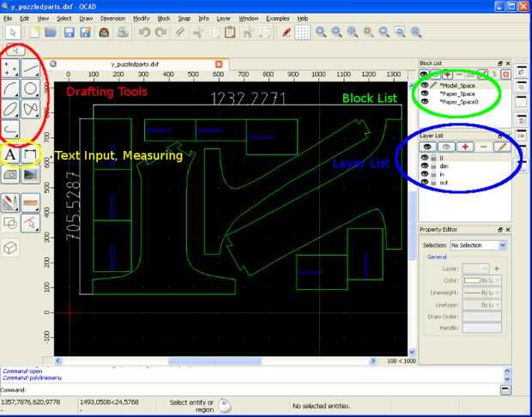Select layer named dim
This screenshot has height=417, width=532.
click(x=444, y=166)
